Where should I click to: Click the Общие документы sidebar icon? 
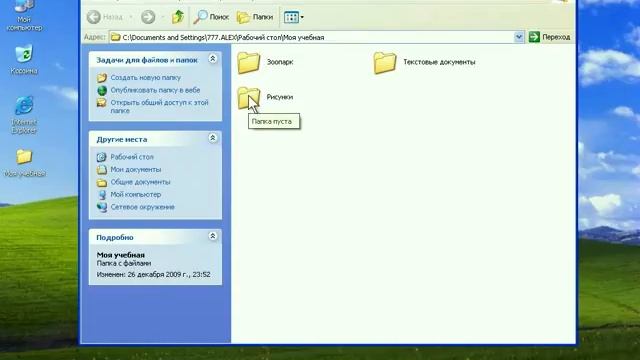tap(102, 182)
